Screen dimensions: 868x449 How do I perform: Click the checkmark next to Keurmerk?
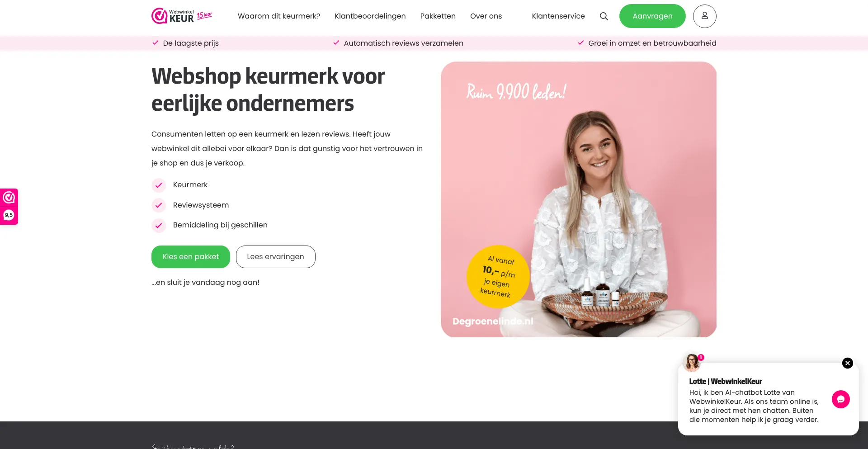(x=159, y=185)
